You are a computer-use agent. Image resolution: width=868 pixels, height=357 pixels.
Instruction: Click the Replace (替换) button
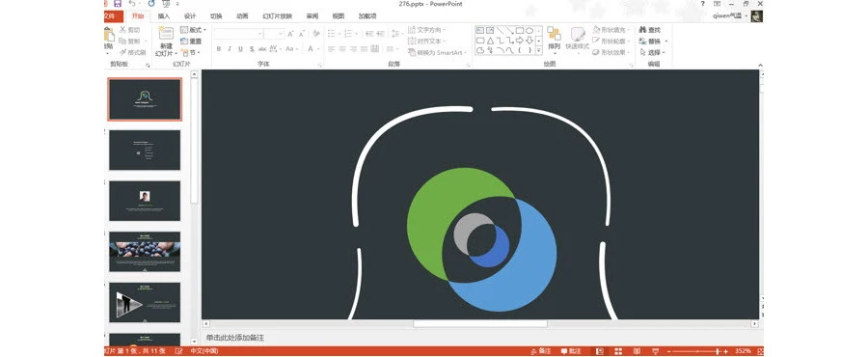pos(653,41)
